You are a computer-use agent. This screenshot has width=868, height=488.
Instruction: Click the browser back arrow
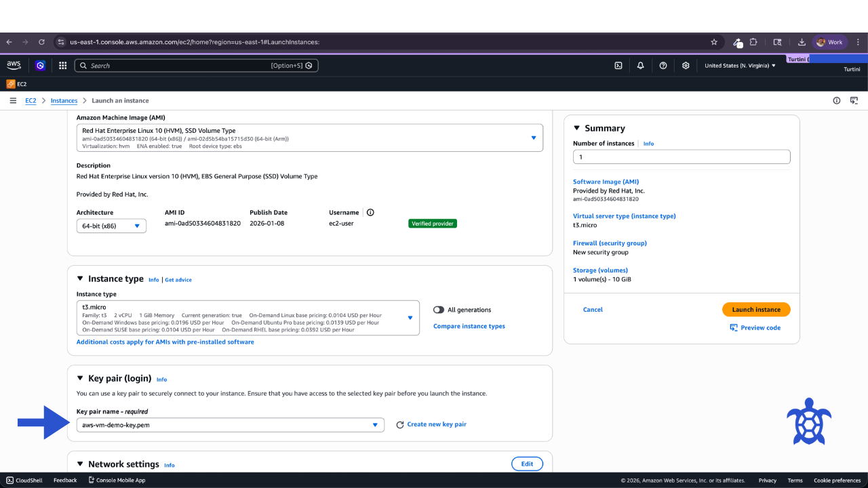(9, 42)
